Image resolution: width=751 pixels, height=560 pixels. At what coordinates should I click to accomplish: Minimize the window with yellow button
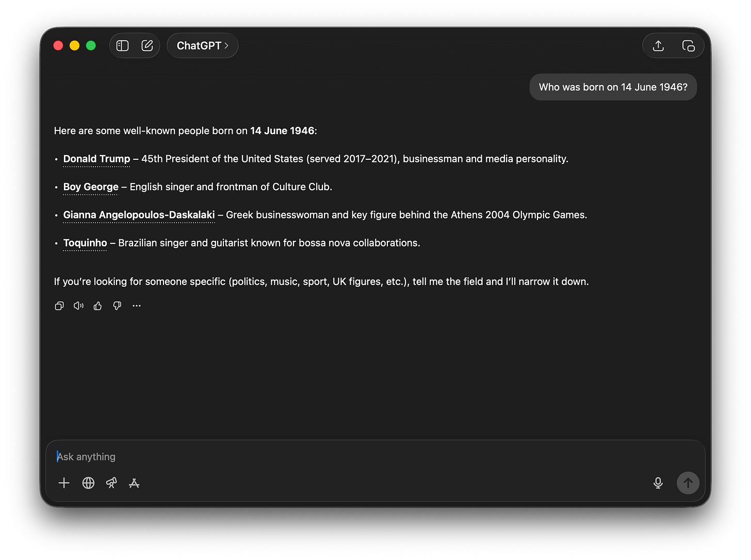pos(75,46)
